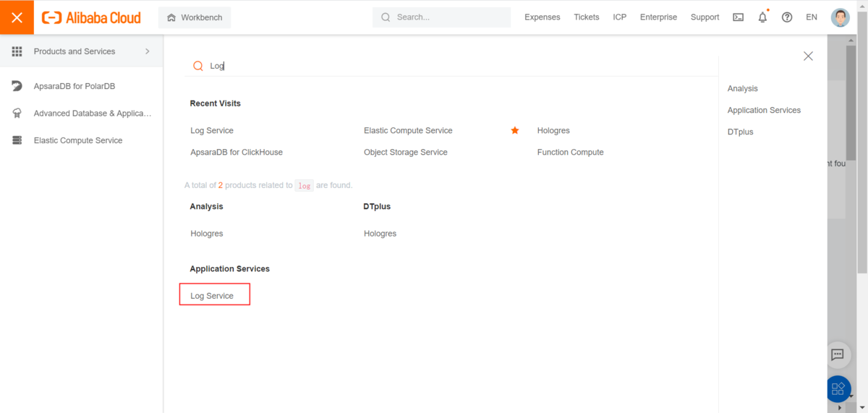Click the product search magnifier icon
This screenshot has width=868, height=413.
(198, 66)
